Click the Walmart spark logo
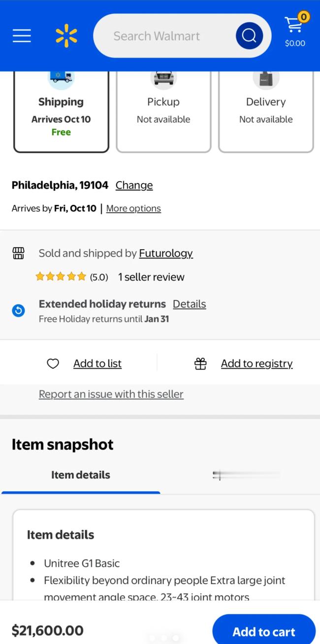The width and height of the screenshot is (320, 644). point(66,35)
